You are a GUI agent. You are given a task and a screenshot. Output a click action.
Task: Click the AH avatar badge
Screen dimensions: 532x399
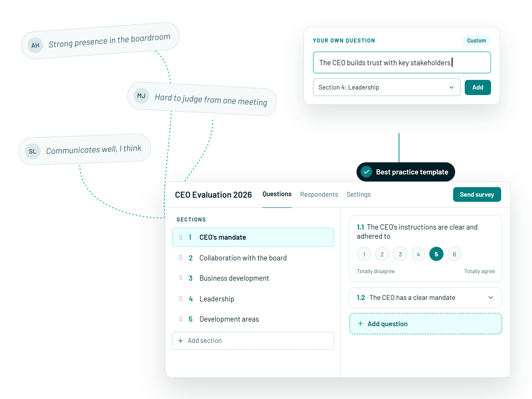click(35, 45)
